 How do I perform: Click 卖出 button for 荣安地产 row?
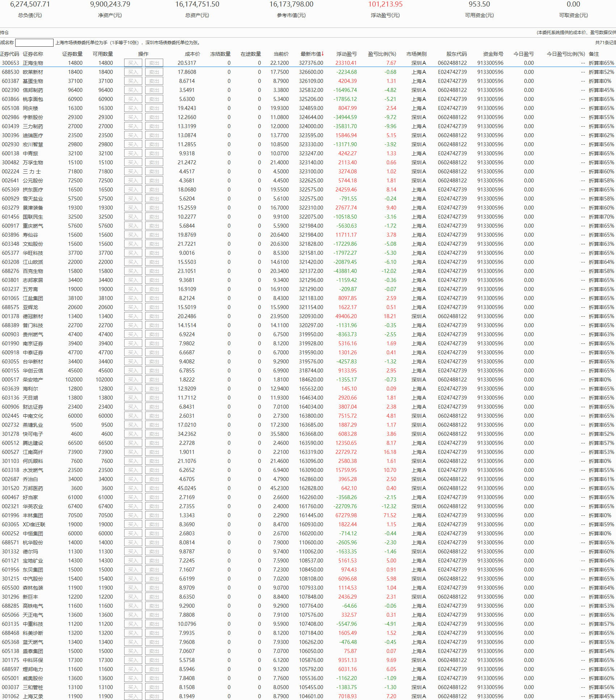tap(154, 380)
